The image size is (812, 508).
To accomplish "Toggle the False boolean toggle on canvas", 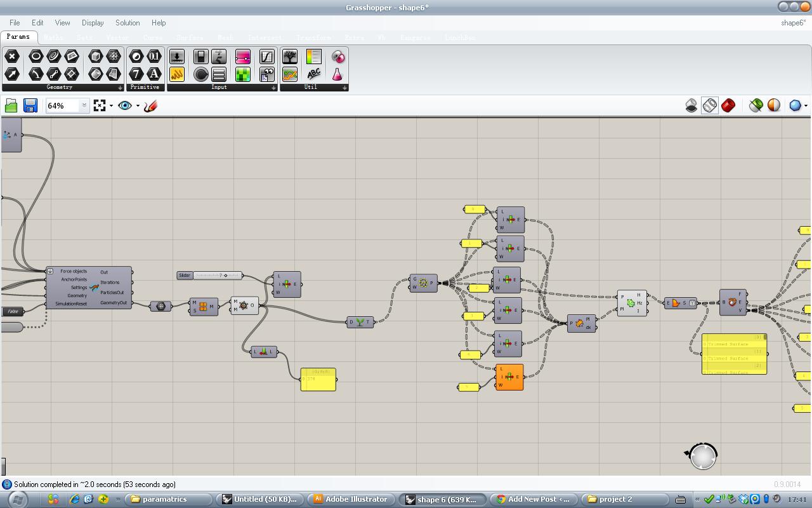I will click(13, 311).
